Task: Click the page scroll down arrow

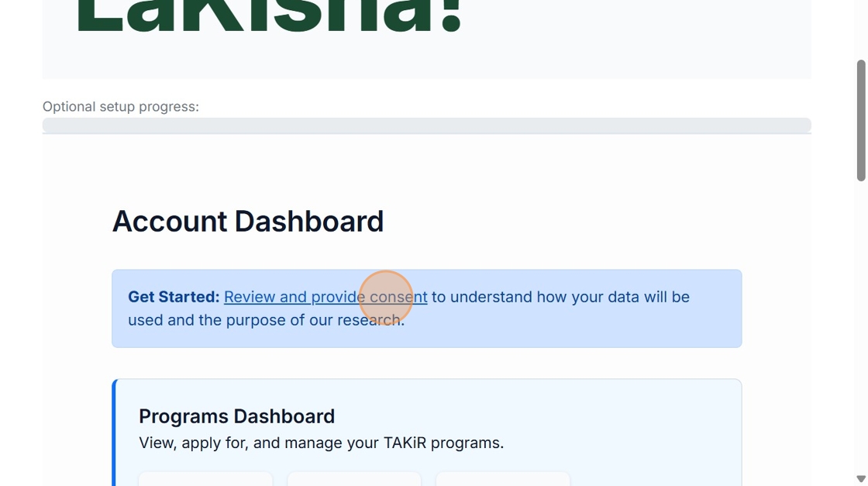Action: point(860,479)
